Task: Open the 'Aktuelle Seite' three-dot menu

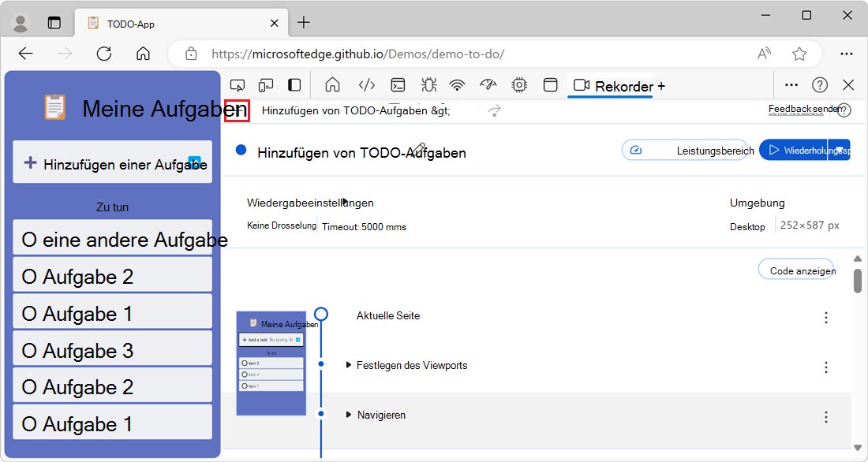Action: pos(825,318)
